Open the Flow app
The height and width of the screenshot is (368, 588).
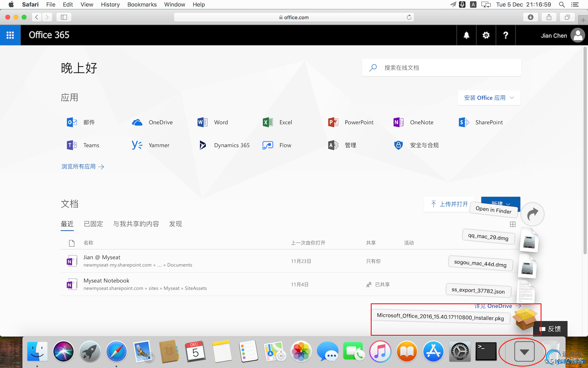[277, 145]
